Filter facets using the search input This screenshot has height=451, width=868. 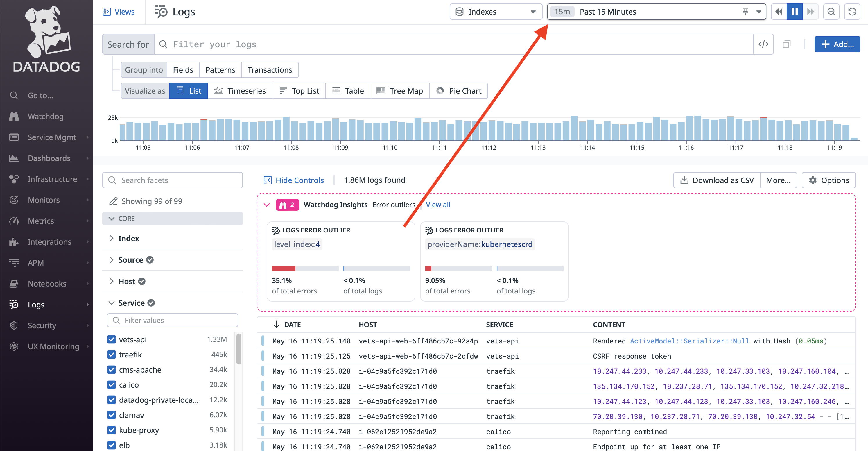pos(173,180)
